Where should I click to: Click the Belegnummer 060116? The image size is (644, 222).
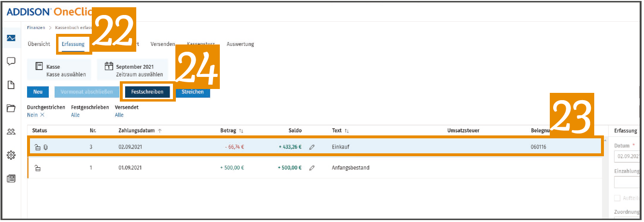(539, 147)
